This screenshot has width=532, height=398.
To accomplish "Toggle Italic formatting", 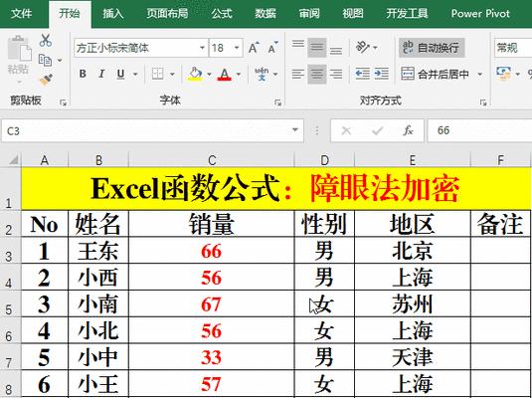I will pos(101,74).
